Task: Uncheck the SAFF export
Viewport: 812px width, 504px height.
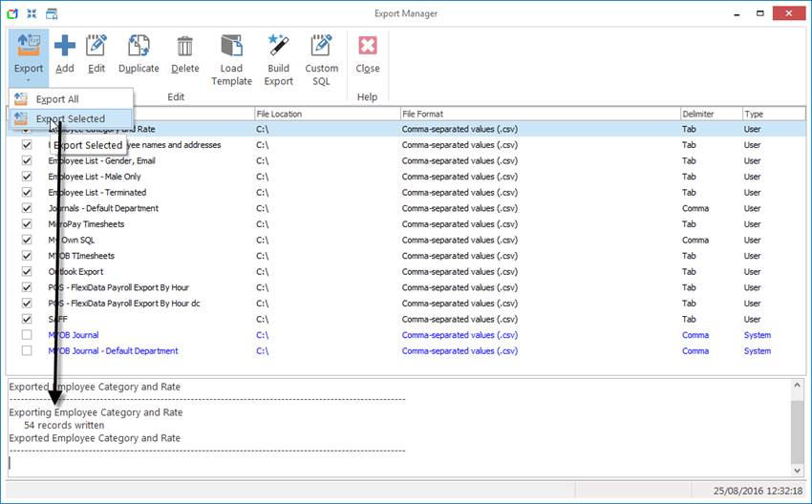Action: (27, 319)
